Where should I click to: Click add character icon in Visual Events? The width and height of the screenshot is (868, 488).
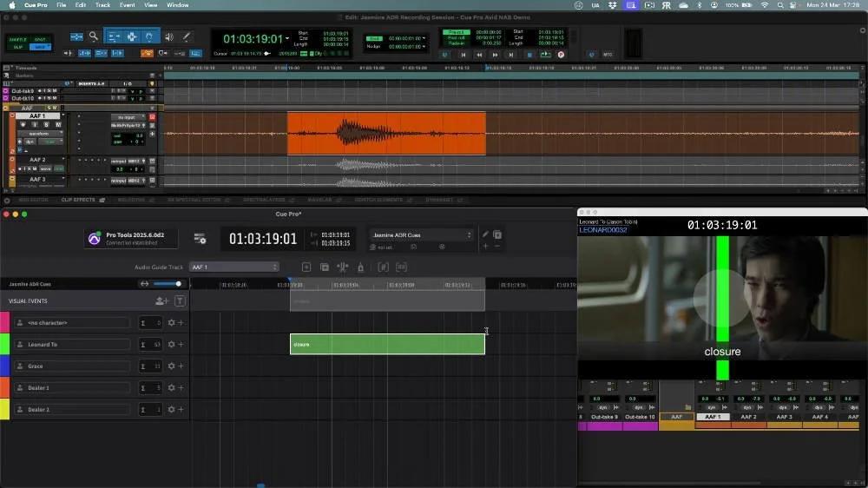[161, 300]
